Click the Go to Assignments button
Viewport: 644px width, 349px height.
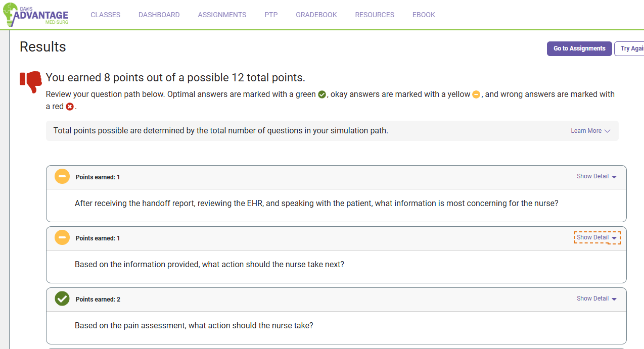point(579,48)
